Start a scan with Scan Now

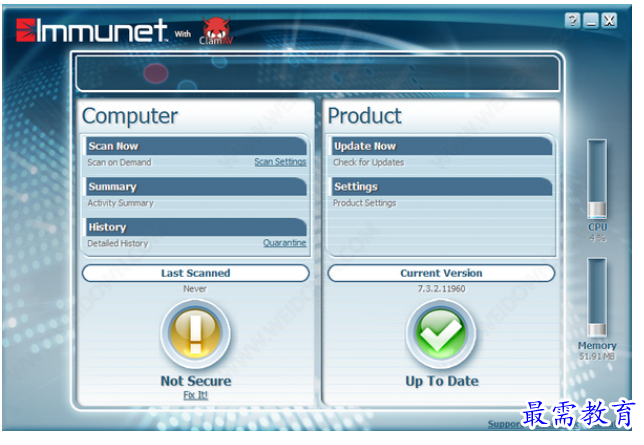(196, 146)
